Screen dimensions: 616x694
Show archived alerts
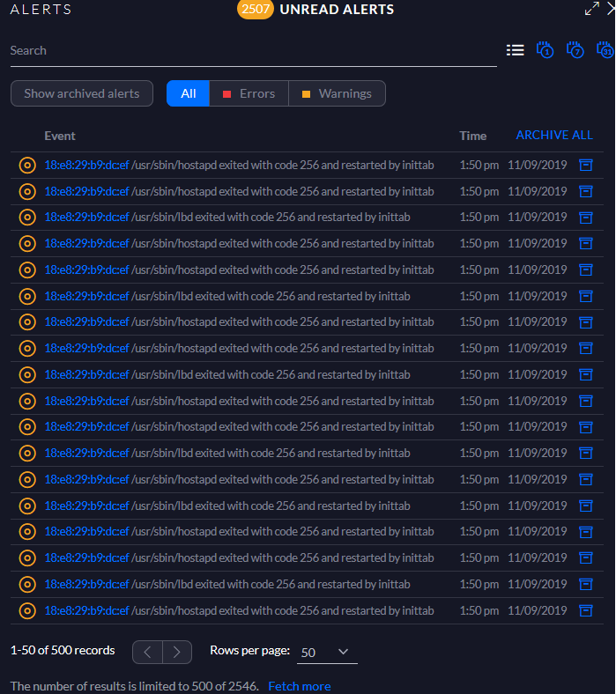(x=81, y=93)
